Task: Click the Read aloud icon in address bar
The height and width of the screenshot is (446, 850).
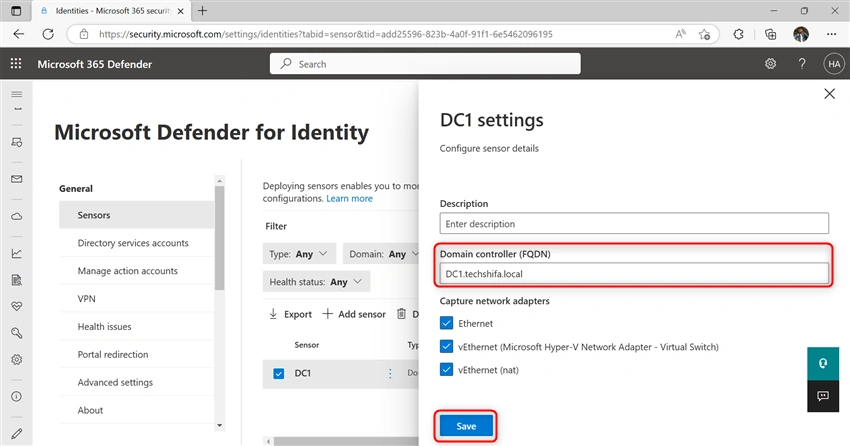Action: (680, 34)
